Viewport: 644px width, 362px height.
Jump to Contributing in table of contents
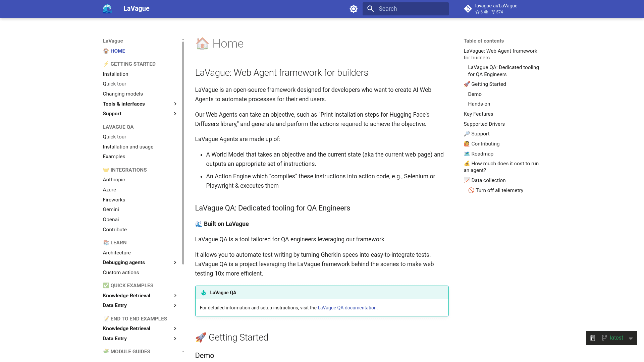(x=482, y=144)
